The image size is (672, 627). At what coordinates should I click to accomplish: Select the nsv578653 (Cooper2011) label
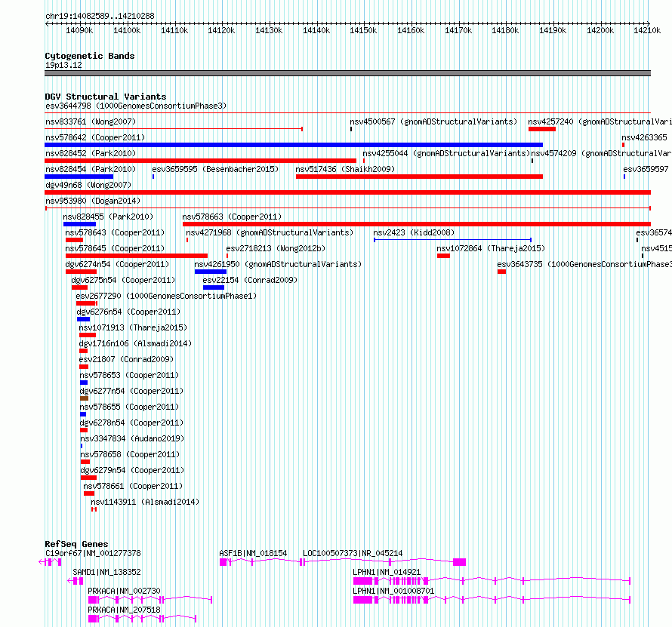[129, 375]
